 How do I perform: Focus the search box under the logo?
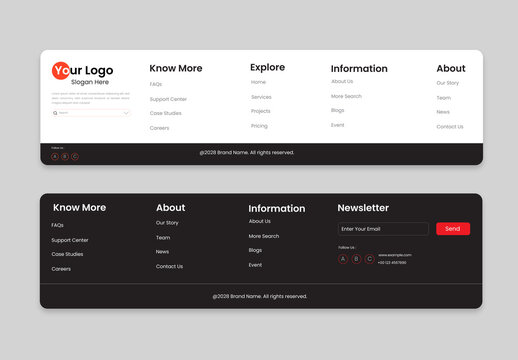pos(91,113)
